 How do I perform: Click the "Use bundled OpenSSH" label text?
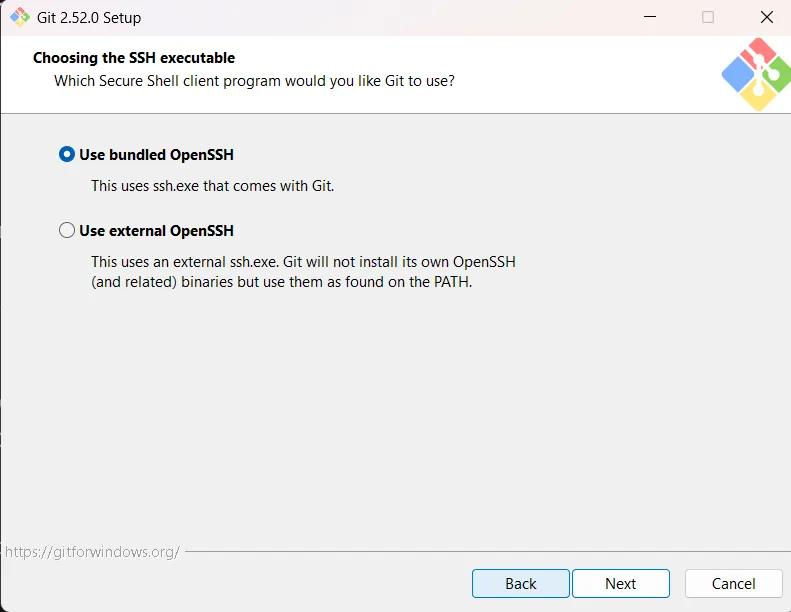(156, 155)
